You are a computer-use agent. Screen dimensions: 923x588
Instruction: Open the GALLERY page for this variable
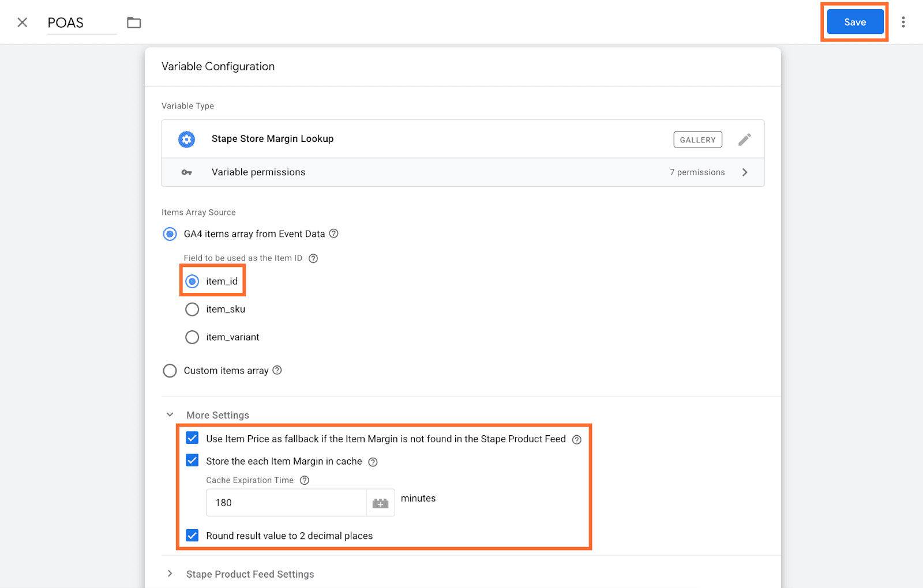coord(697,140)
